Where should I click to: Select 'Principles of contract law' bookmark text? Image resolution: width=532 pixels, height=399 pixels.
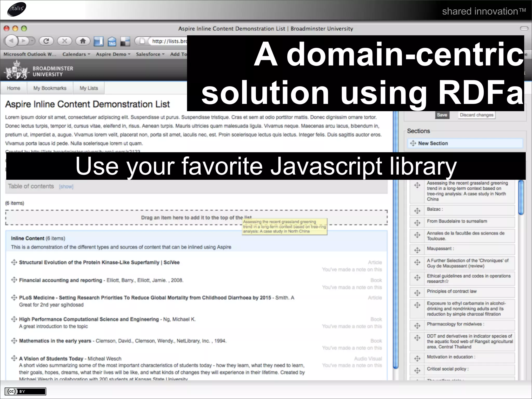(452, 291)
